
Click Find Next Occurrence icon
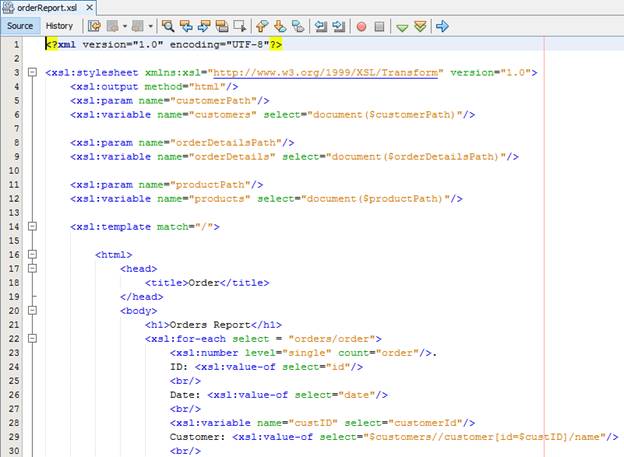click(204, 26)
